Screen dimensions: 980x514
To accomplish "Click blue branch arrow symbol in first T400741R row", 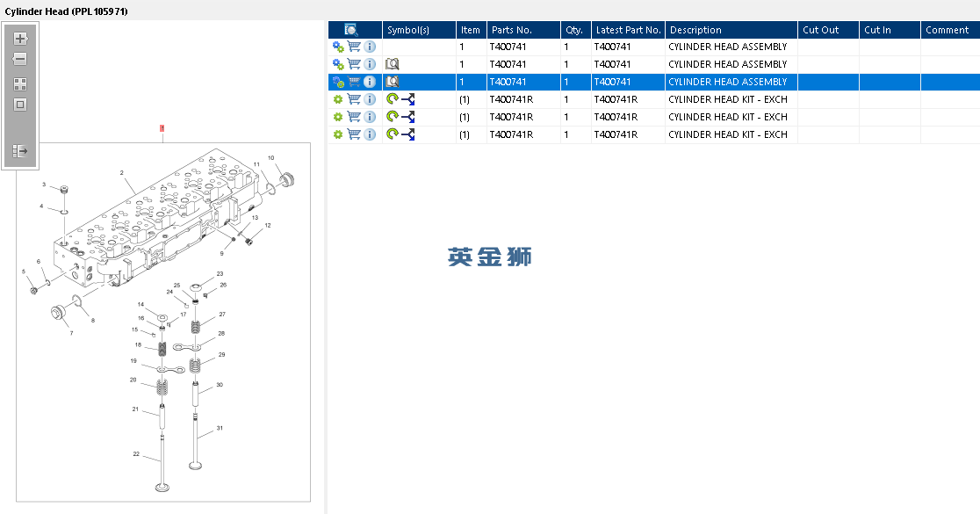I will click(x=408, y=98).
